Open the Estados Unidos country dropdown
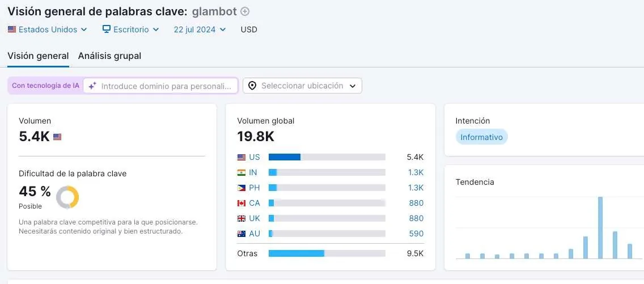644x284 pixels. (x=47, y=29)
